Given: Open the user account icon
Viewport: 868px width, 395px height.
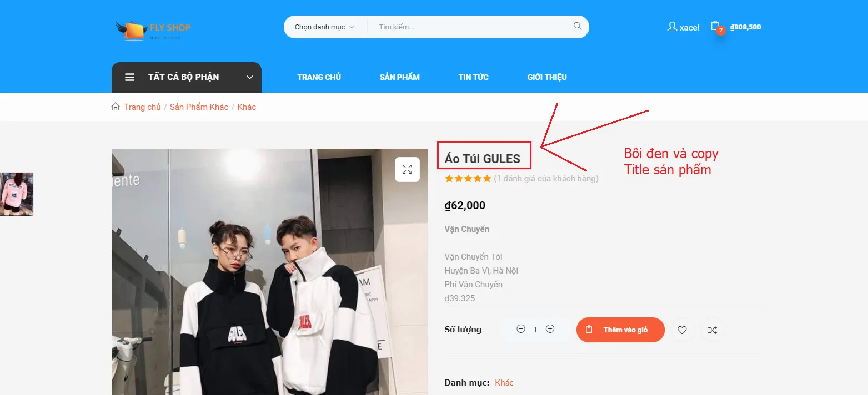Looking at the screenshot, I should click(x=672, y=27).
